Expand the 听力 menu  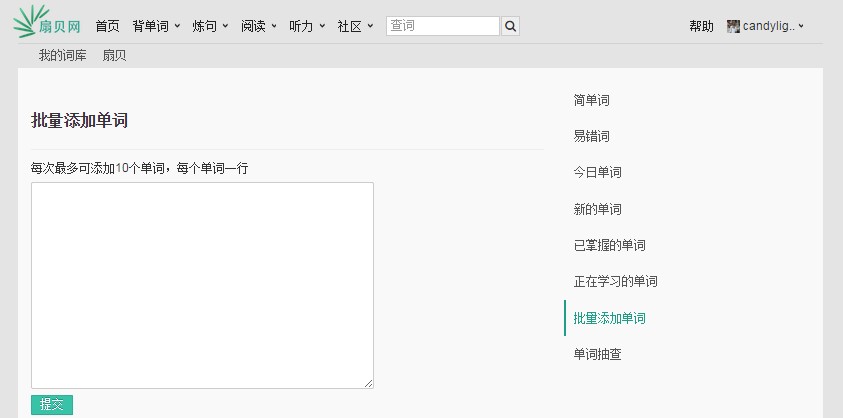307,26
